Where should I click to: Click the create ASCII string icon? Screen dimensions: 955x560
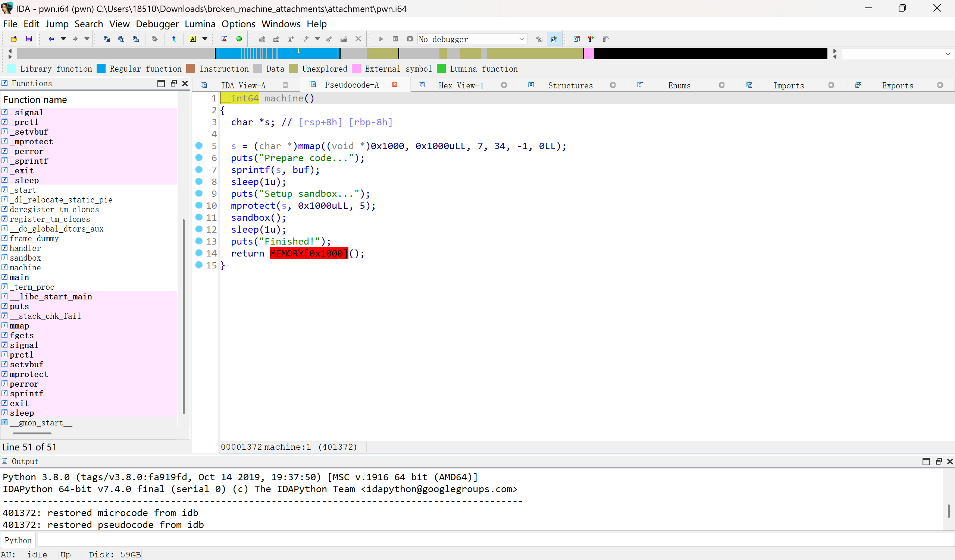tap(291, 39)
